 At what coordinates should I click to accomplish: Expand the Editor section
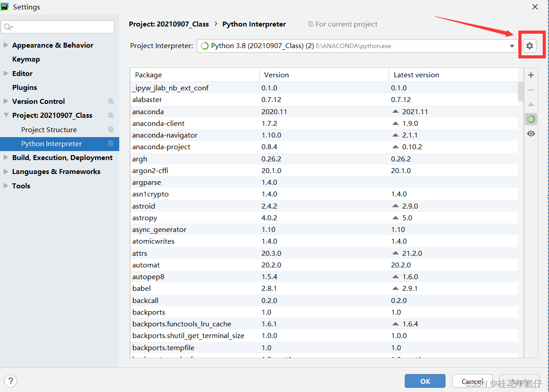point(6,73)
